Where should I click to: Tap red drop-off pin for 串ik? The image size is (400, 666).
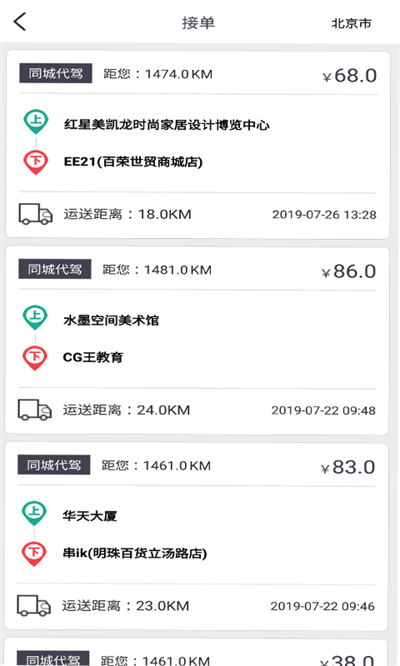pos(34,554)
